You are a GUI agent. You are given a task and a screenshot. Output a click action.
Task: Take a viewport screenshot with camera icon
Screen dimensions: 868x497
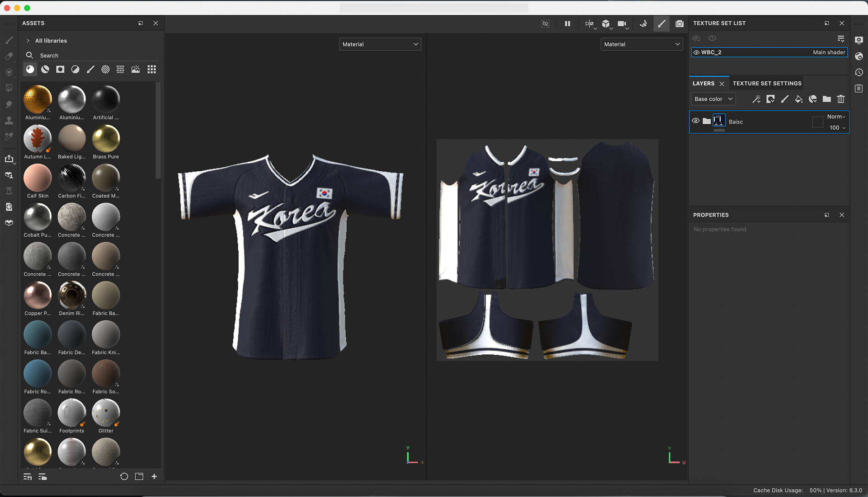tap(679, 23)
